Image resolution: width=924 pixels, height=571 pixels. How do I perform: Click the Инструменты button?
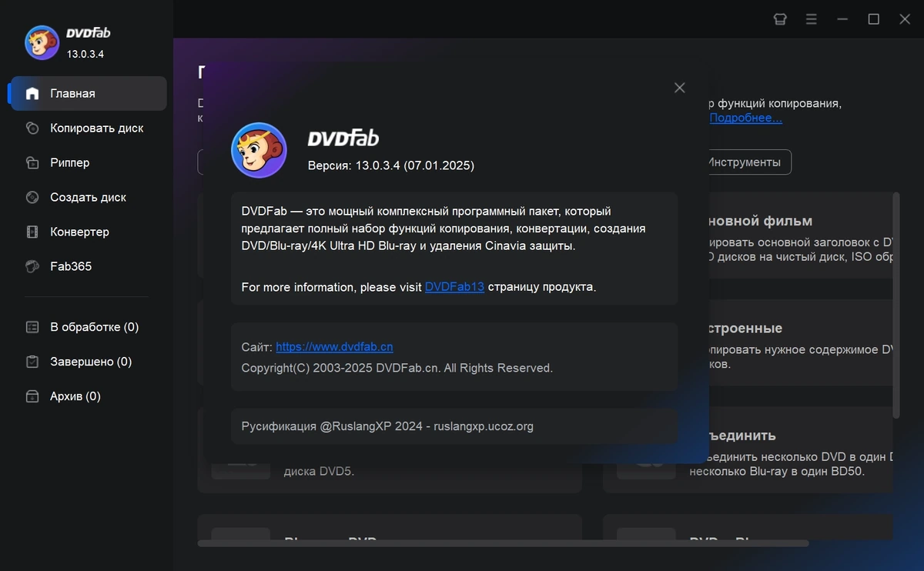(744, 162)
